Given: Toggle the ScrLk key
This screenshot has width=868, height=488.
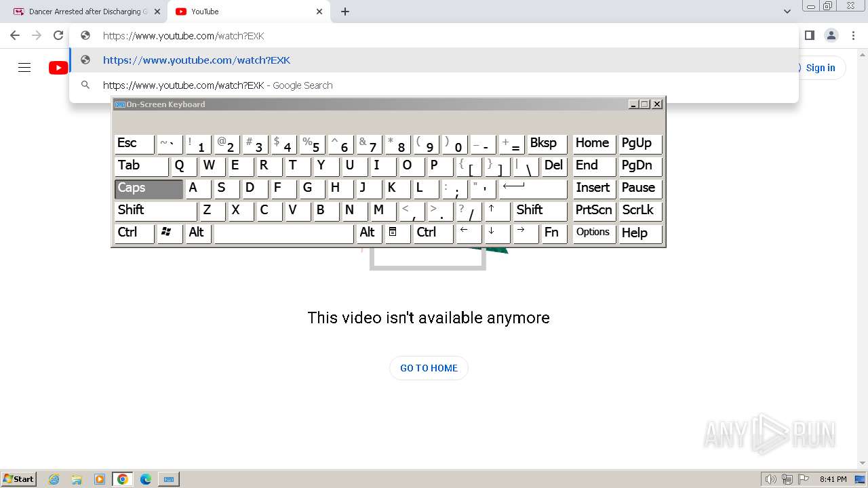Looking at the screenshot, I should (640, 211).
